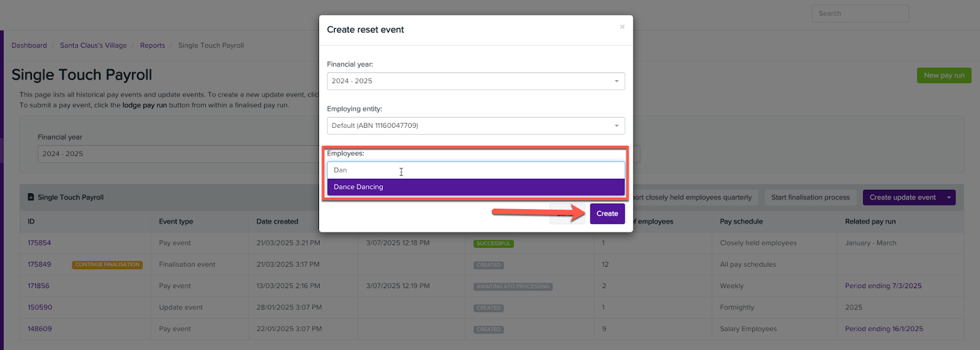Open pay event ID 175854
The width and height of the screenshot is (980, 350).
(x=39, y=243)
